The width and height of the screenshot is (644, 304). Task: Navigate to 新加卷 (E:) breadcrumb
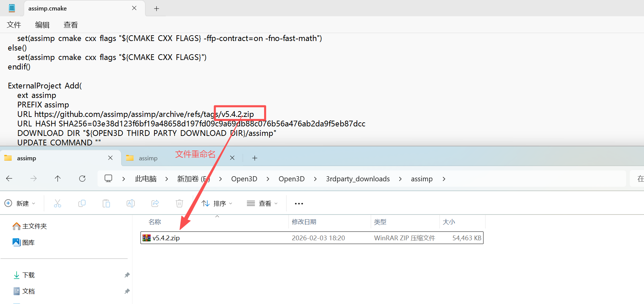[193, 179]
